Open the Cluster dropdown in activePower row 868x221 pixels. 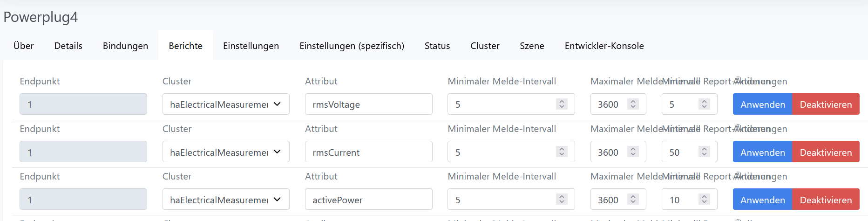point(226,200)
